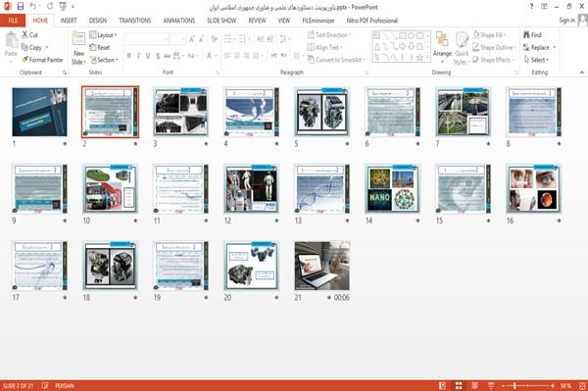Click the 50% zoom level text
The image size is (588, 391).
pos(565,385)
